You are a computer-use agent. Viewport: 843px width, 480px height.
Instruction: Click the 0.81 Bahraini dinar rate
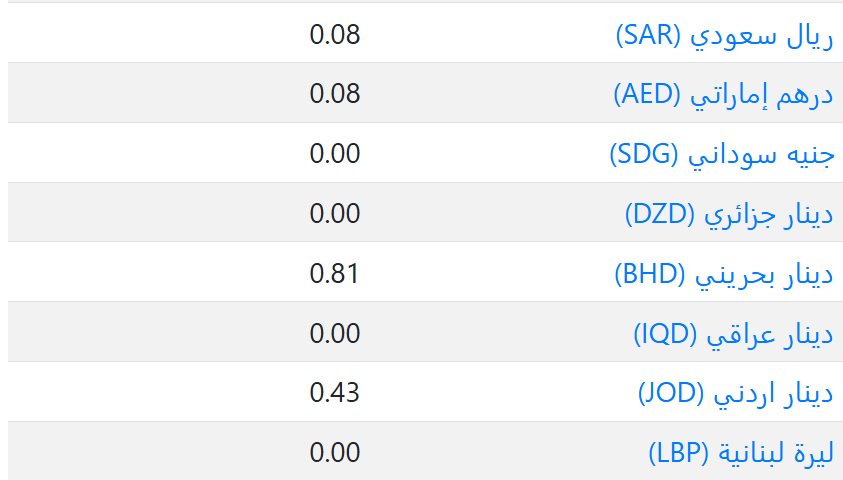334,274
